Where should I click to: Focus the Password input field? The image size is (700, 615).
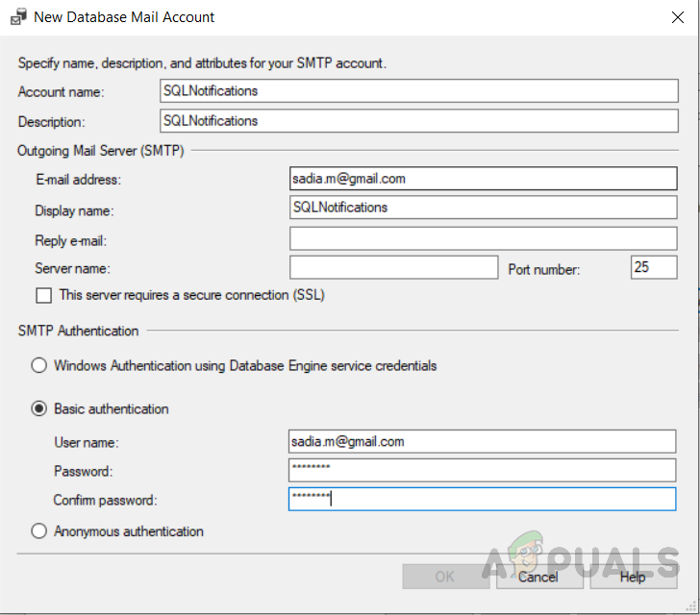point(483,470)
